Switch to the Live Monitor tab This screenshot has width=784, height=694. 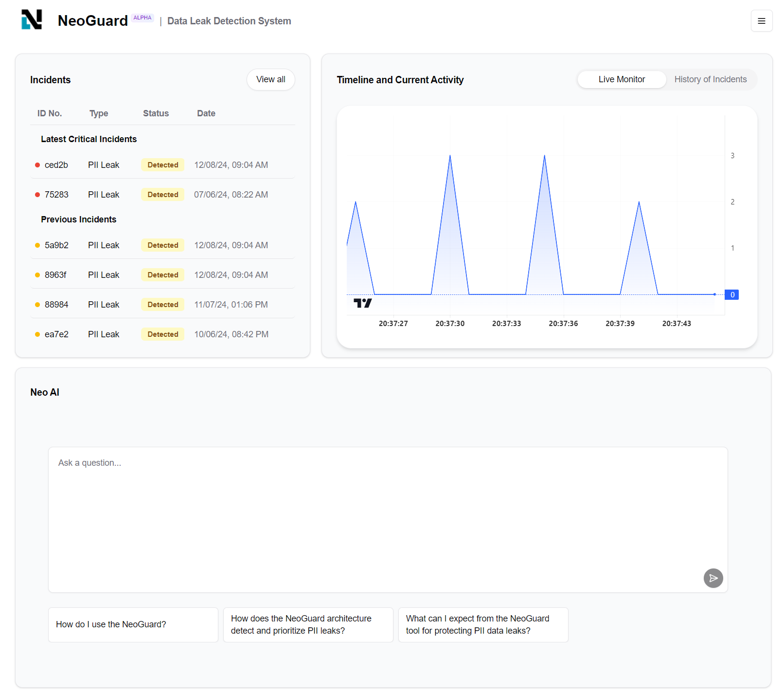tap(622, 79)
